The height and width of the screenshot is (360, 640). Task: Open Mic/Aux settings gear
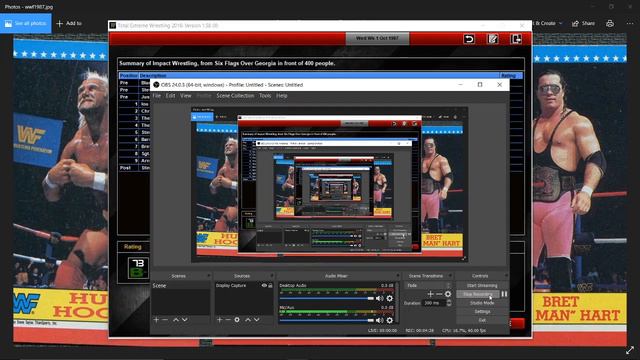pos(389,320)
